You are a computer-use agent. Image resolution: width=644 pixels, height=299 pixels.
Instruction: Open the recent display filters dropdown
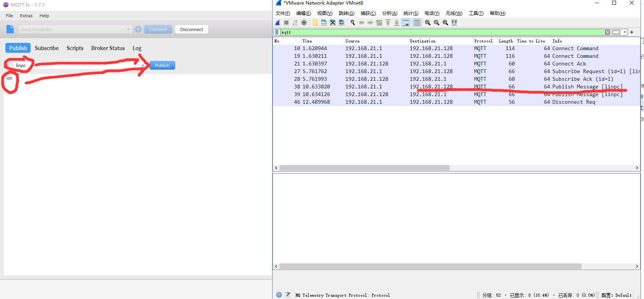coord(625,32)
